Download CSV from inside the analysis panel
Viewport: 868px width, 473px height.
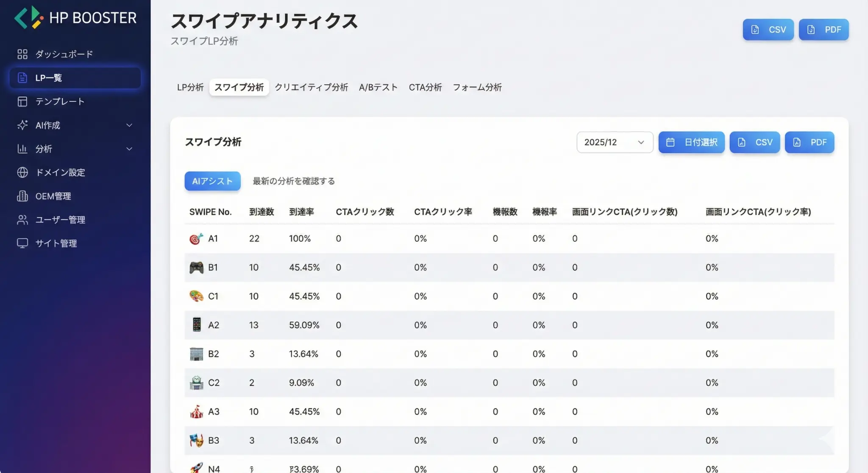[755, 142]
